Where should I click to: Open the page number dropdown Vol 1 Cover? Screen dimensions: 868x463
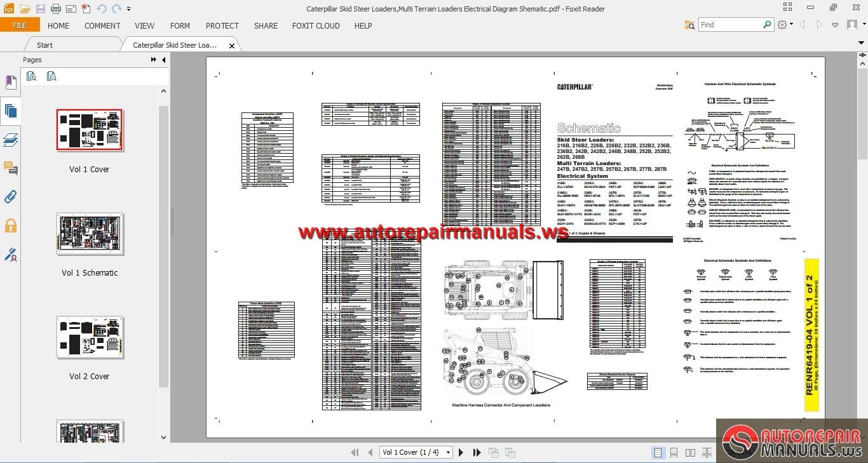448,452
